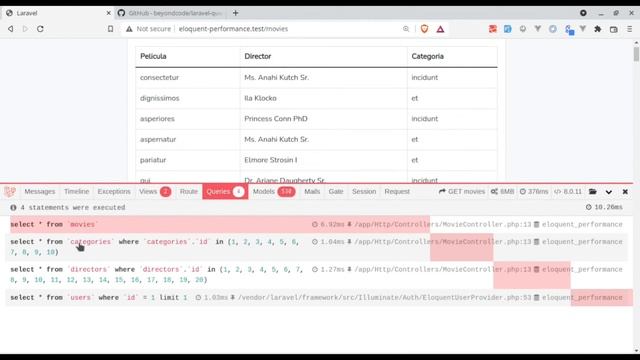640x360 pixels.
Task: Open the Session debugbar tab
Action: (x=364, y=191)
